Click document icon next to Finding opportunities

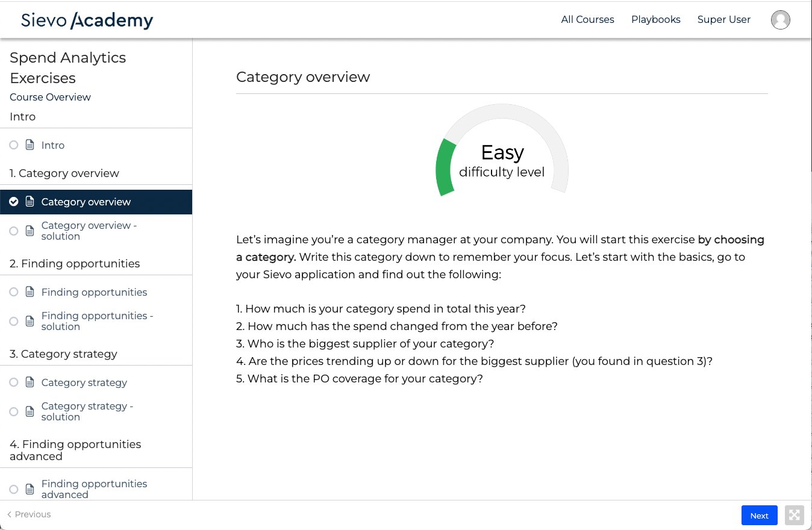click(x=30, y=292)
